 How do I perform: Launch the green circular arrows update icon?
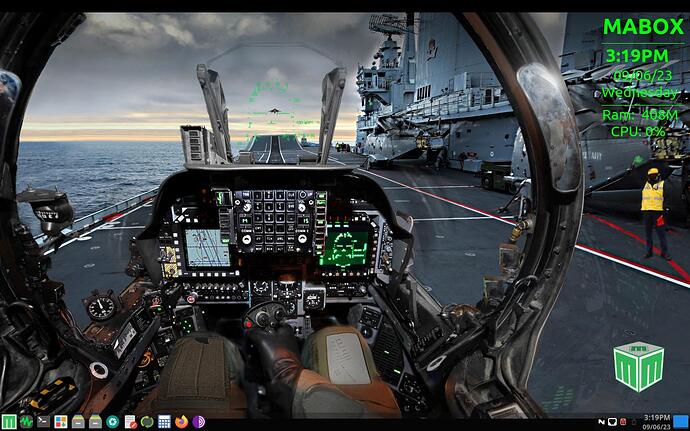[x=147, y=422]
